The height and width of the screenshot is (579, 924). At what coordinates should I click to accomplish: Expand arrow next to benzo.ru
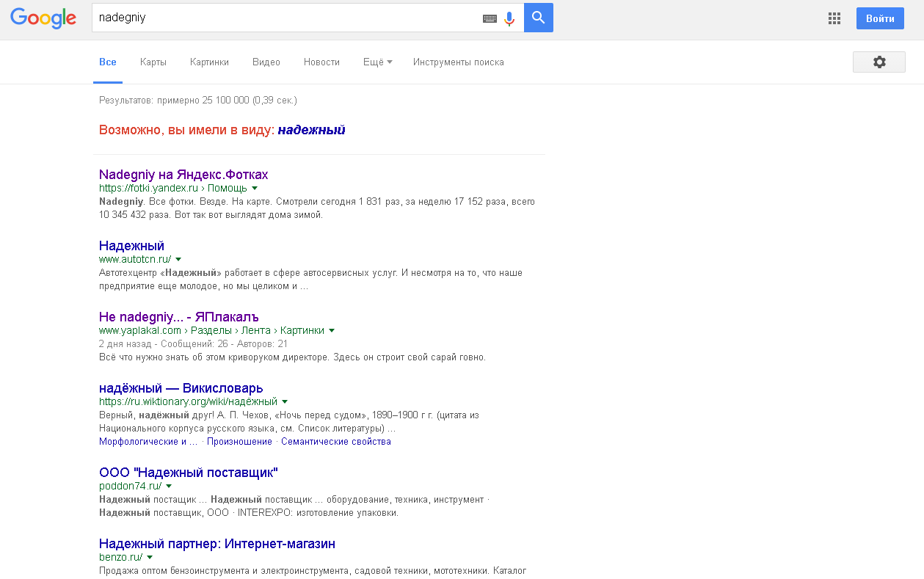pyautogui.click(x=150, y=558)
